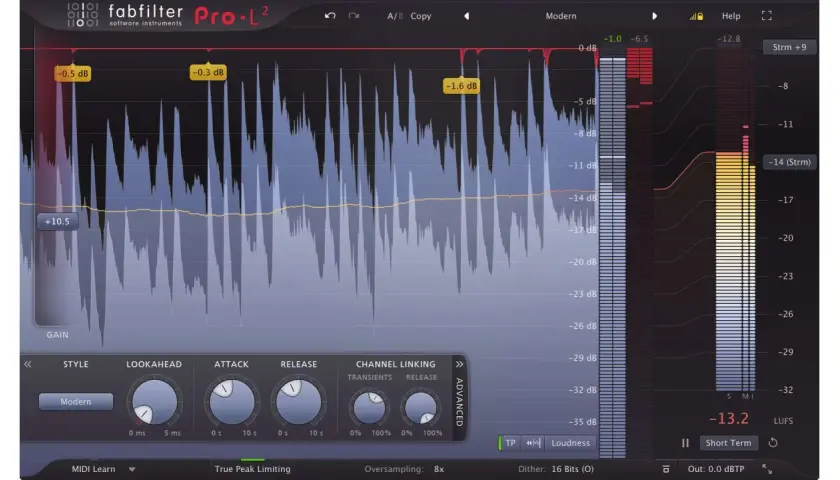Go to next preset arrow

[654, 16]
